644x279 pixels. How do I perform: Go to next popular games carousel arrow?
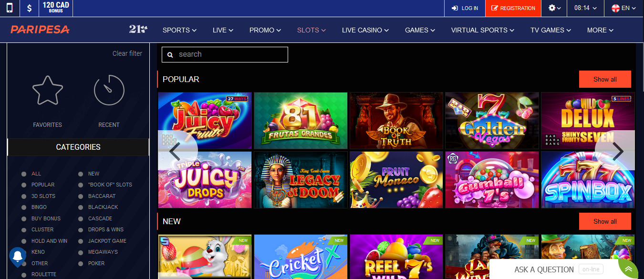click(x=618, y=151)
